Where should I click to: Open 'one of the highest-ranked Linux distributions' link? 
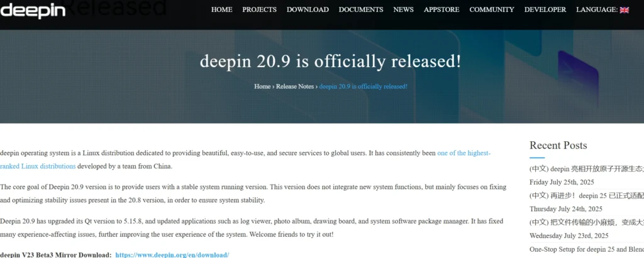point(464,153)
